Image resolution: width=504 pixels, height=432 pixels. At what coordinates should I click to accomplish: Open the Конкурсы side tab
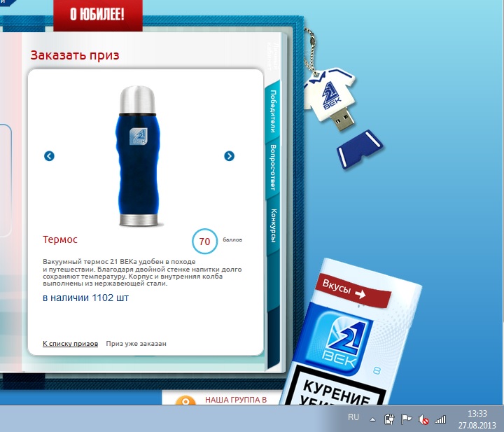(273, 225)
